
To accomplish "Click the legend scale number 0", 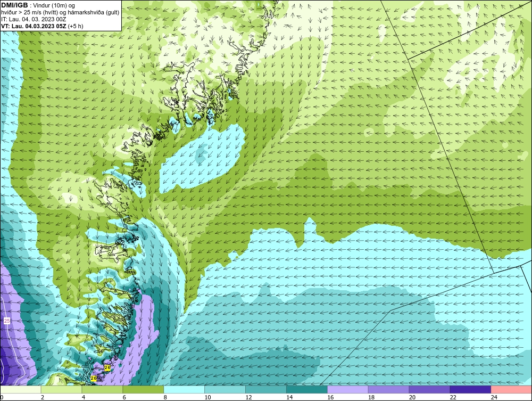I will pyautogui.click(x=2, y=397).
